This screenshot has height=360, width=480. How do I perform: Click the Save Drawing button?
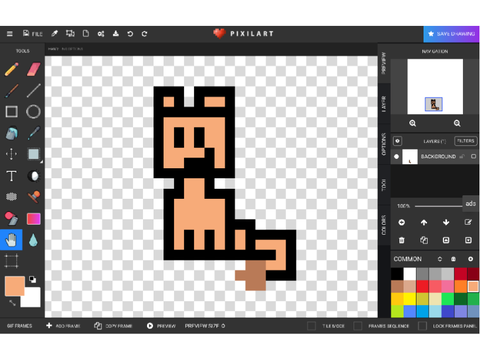point(451,34)
